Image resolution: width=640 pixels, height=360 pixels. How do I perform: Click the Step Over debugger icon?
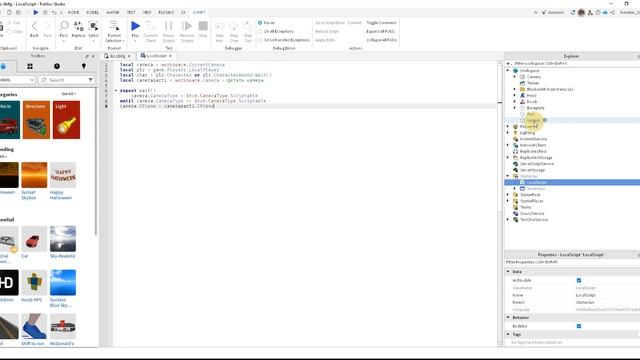[233, 27]
